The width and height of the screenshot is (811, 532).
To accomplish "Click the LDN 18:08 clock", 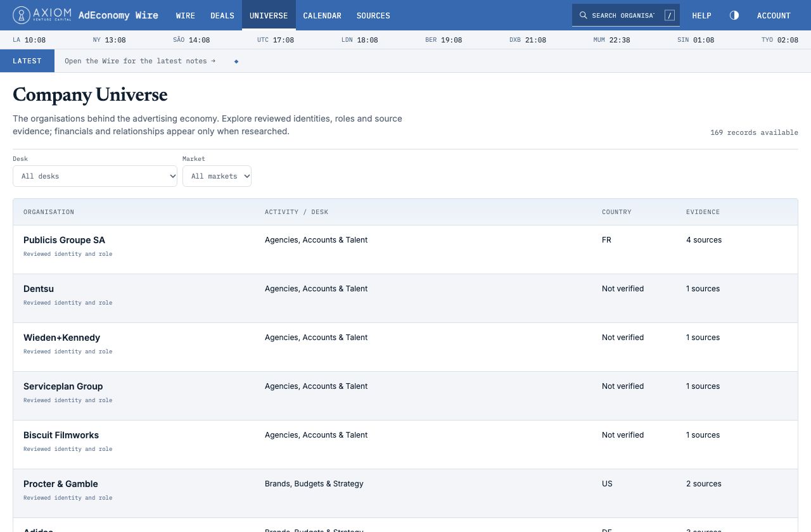I will (x=359, y=40).
